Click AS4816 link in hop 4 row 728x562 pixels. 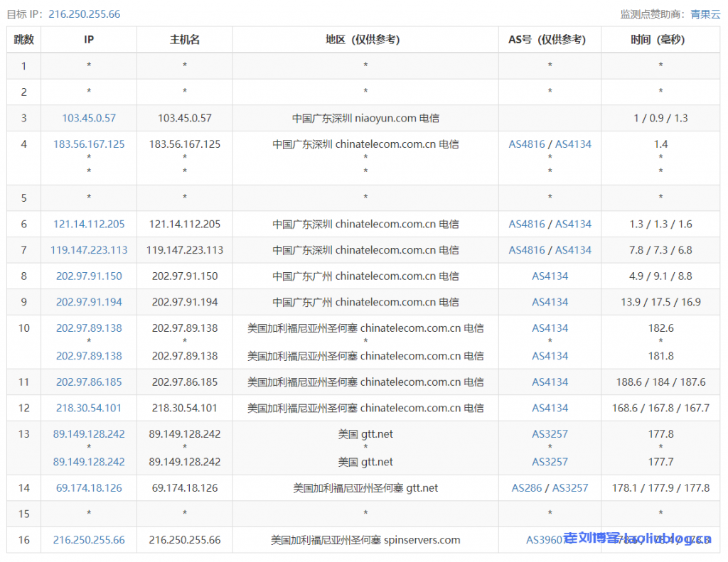click(x=527, y=144)
